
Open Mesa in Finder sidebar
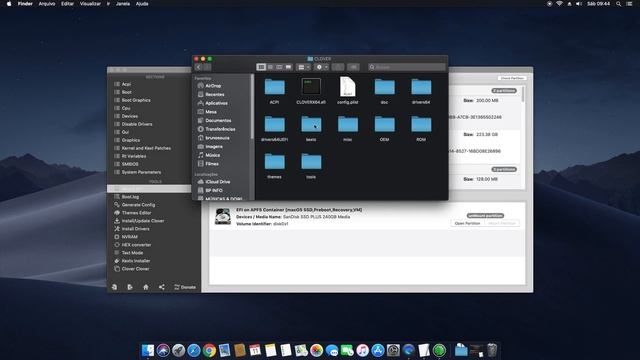[211, 112]
